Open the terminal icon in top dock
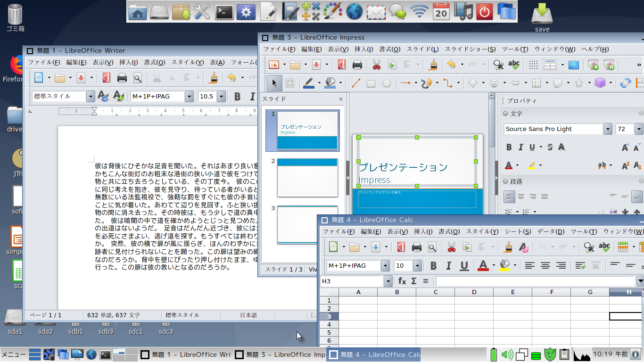Viewport: 644px width, 362px height. tap(224, 11)
